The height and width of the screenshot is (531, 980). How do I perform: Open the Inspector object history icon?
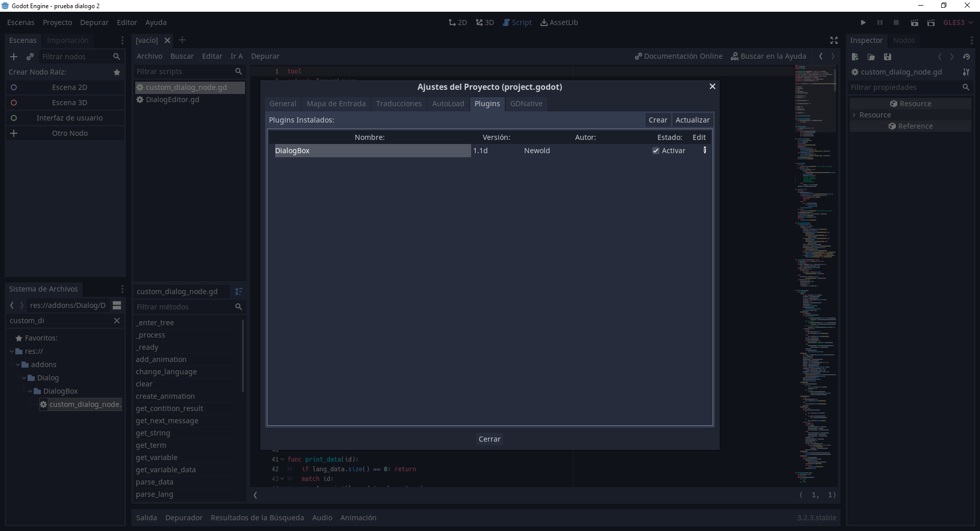(966, 57)
